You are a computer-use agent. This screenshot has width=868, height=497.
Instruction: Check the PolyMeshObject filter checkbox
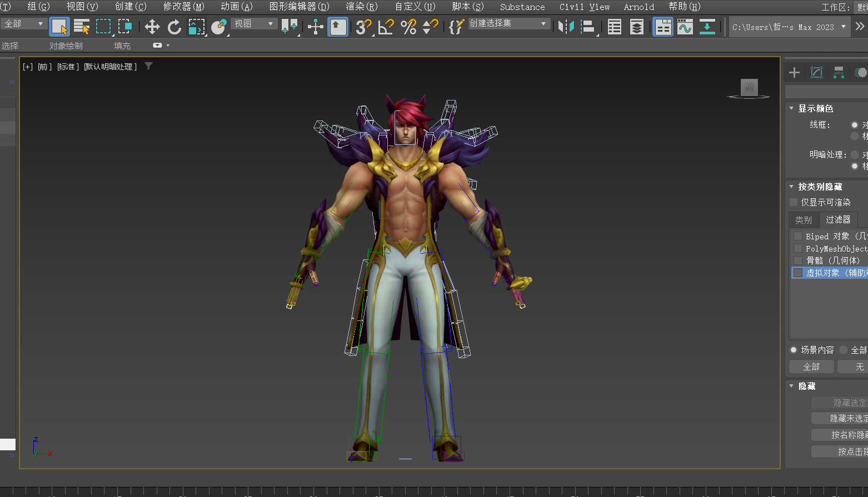tap(798, 248)
